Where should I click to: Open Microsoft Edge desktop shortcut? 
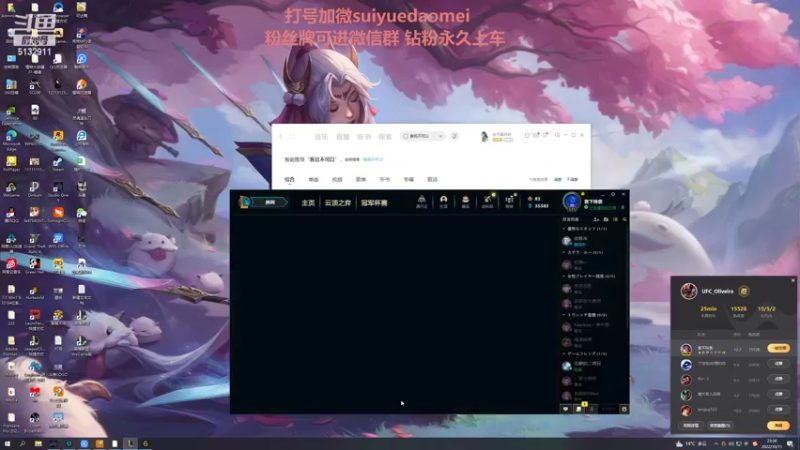pos(11,139)
